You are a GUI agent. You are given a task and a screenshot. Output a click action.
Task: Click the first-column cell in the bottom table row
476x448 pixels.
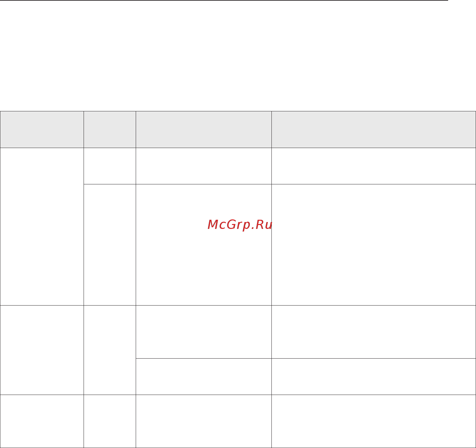tap(42, 421)
